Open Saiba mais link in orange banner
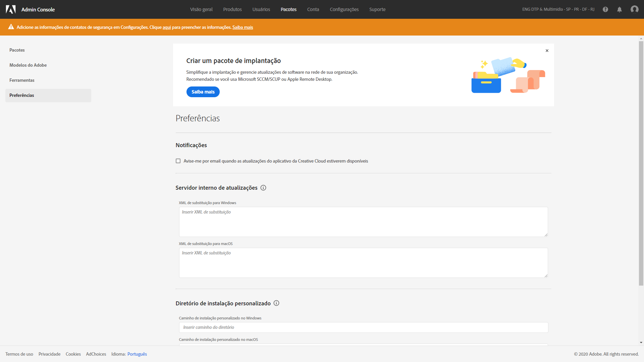Viewport: 644px width, 362px height. pyautogui.click(x=243, y=27)
